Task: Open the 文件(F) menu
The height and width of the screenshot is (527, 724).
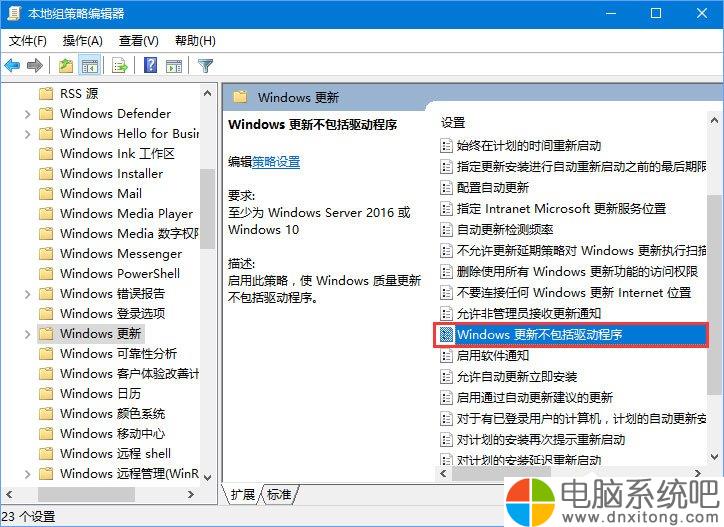Action: pos(28,41)
